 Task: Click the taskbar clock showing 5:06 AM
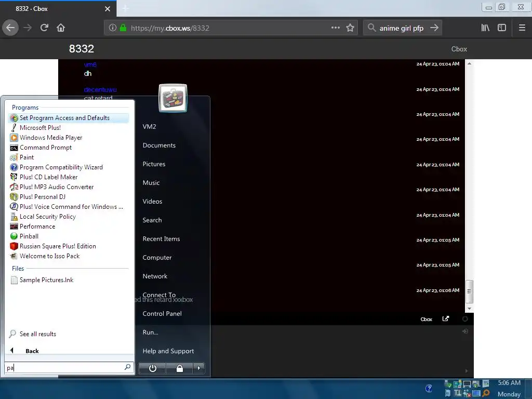[x=509, y=383]
